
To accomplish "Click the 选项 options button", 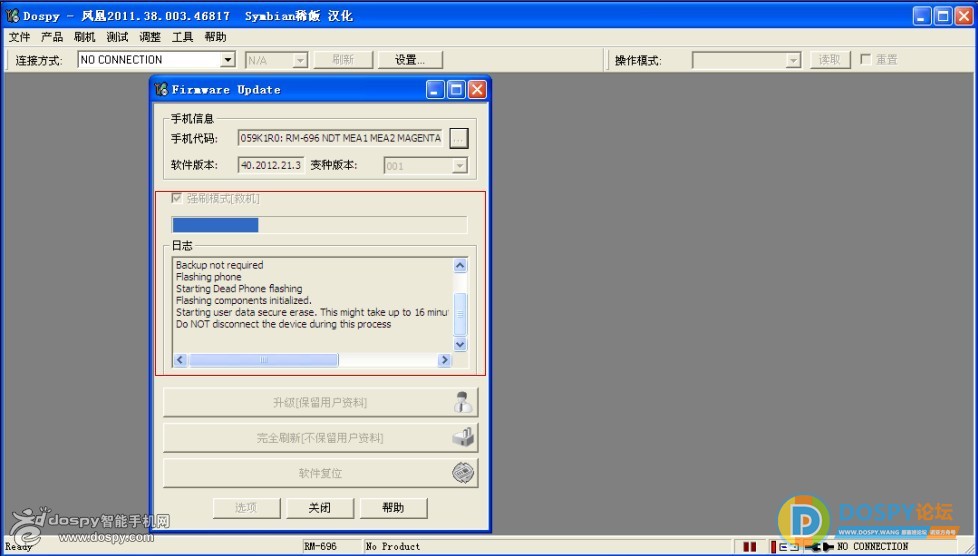I will point(246,508).
